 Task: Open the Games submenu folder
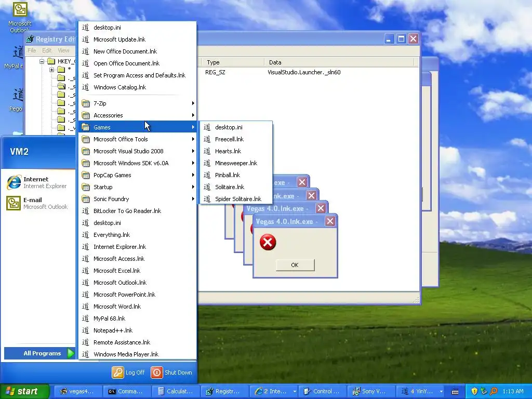(137, 127)
